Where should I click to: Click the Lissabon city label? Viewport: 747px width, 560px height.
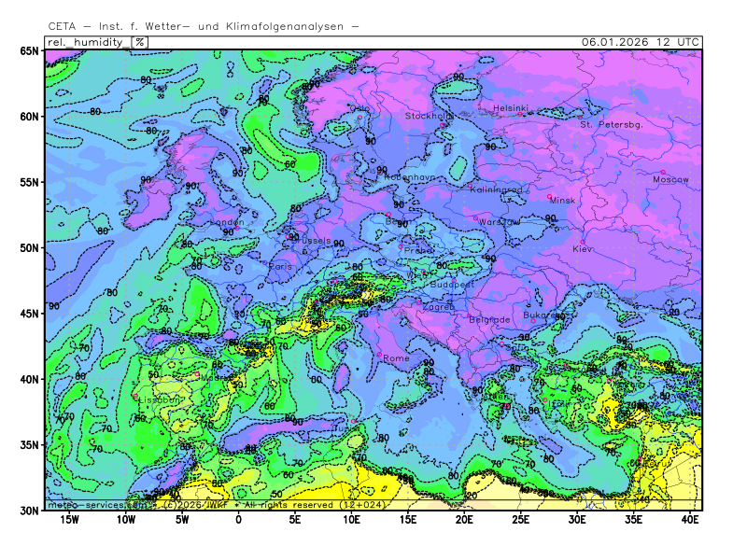coord(160,399)
